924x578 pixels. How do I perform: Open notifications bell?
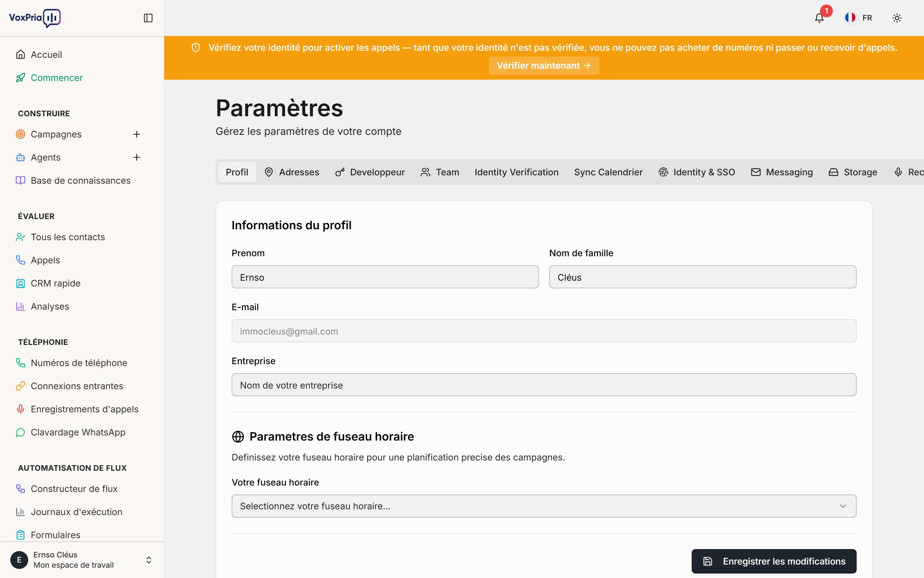(819, 18)
